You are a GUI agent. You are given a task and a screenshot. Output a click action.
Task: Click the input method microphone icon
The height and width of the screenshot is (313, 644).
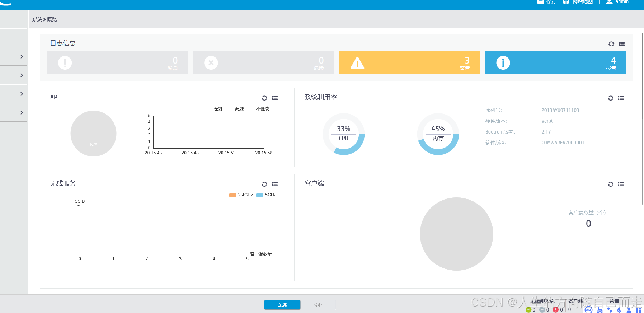point(619,310)
